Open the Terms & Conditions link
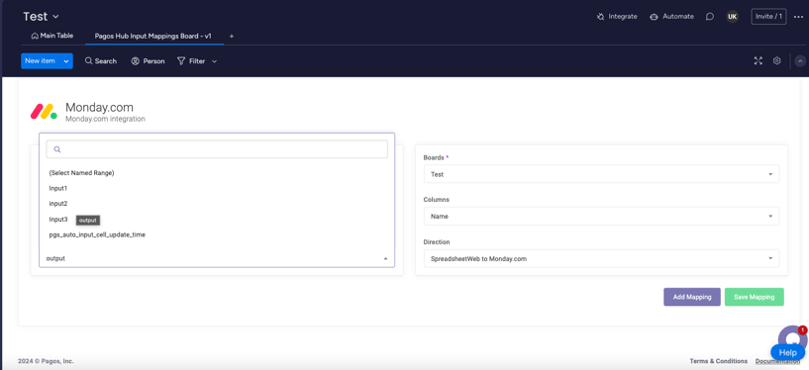 point(718,361)
